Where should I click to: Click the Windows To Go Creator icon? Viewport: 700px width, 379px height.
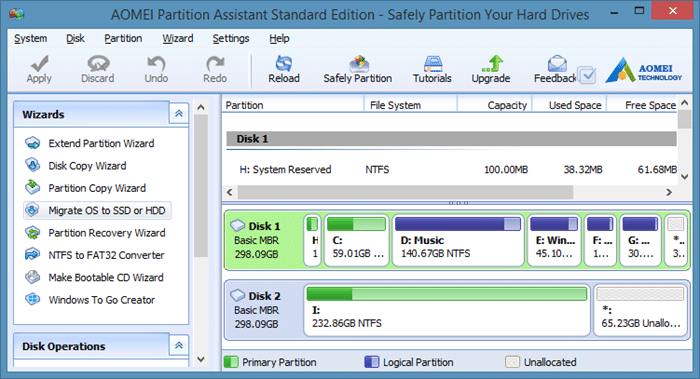tap(33, 300)
